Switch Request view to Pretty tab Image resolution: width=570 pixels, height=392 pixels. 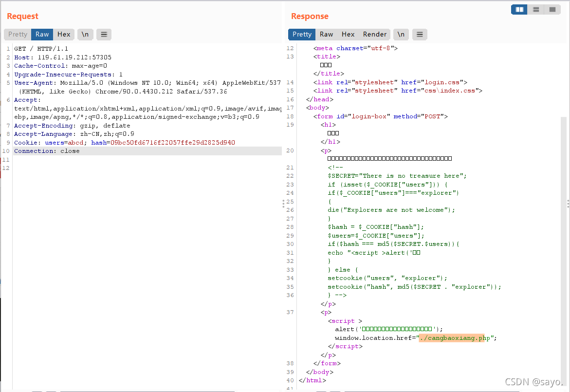coord(18,34)
